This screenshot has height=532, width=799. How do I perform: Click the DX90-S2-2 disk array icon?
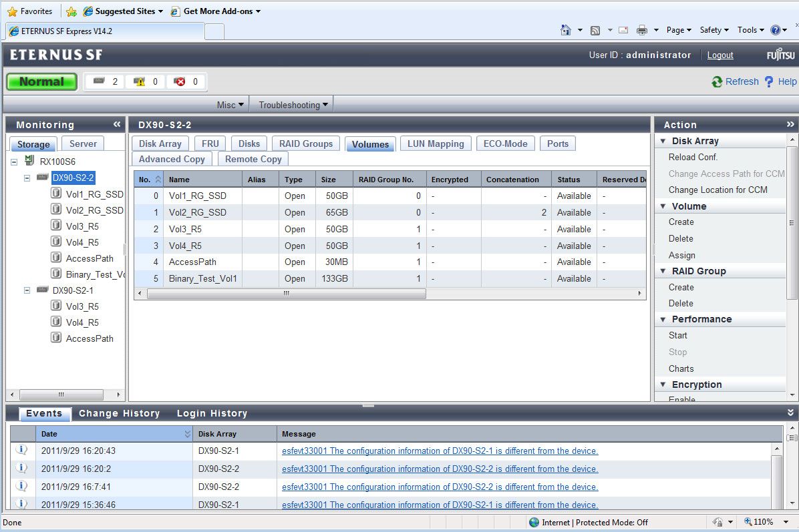(43, 177)
